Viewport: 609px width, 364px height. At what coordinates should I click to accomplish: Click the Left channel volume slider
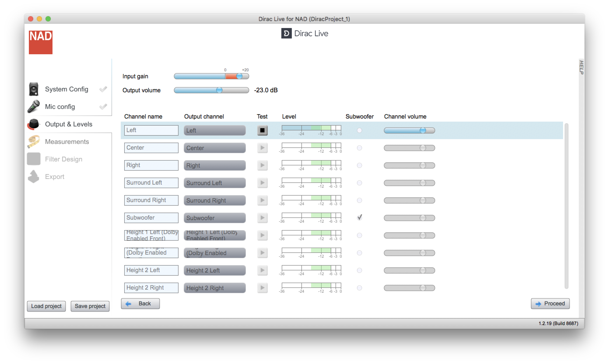pyautogui.click(x=409, y=130)
